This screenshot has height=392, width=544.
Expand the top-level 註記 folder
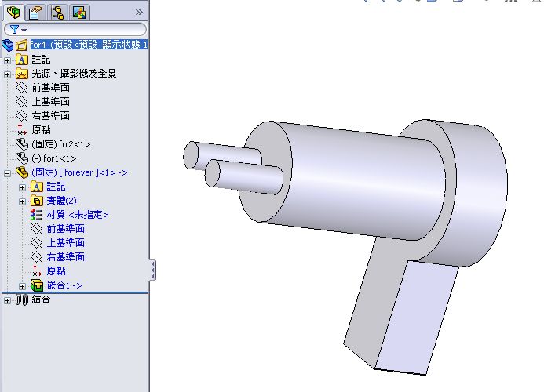click(x=7, y=60)
